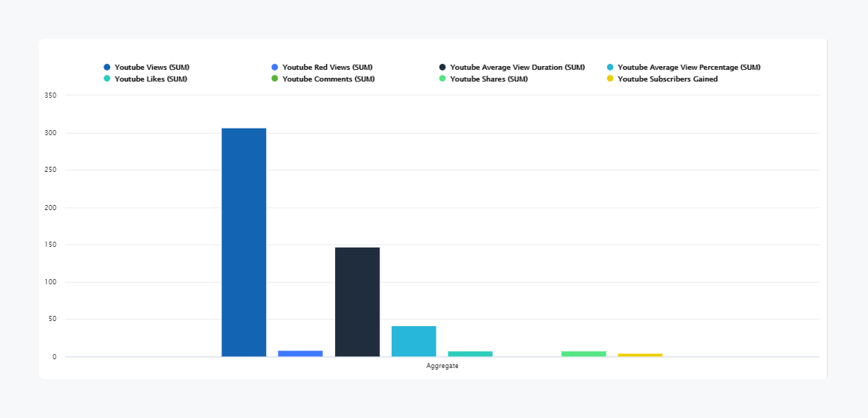The image size is (868, 418).
Task: Hide the Youtube Average View Duration series label
Action: point(517,68)
